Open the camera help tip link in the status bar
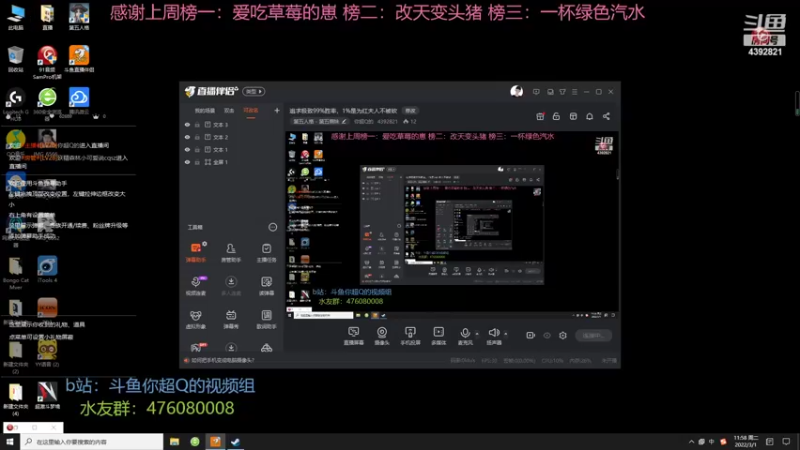This screenshot has height=450, width=800. click(222, 360)
